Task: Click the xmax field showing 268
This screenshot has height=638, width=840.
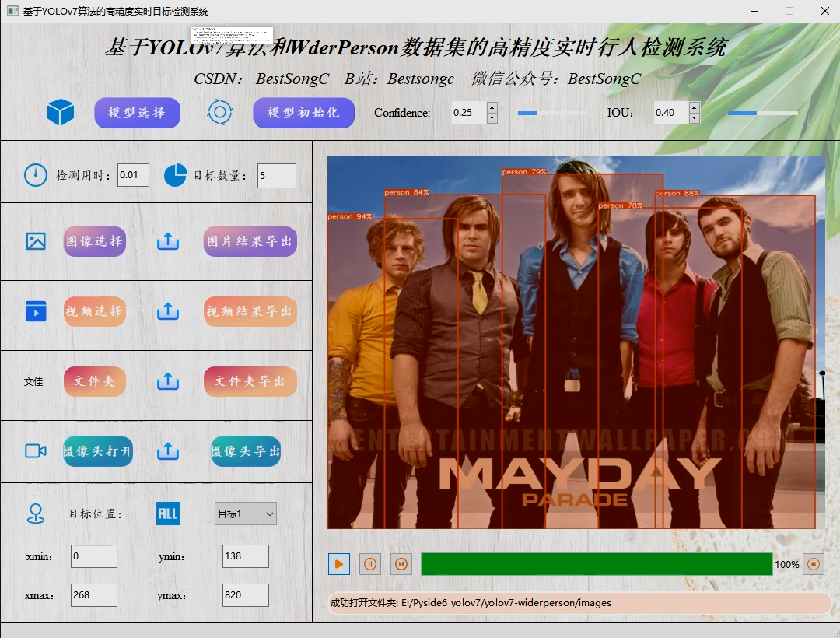Action: click(x=94, y=594)
